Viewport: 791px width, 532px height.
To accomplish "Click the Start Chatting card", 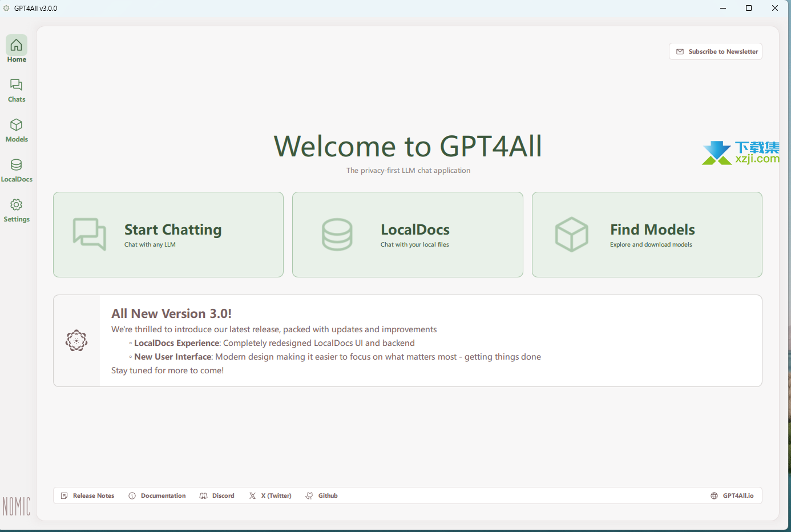I will 168,235.
